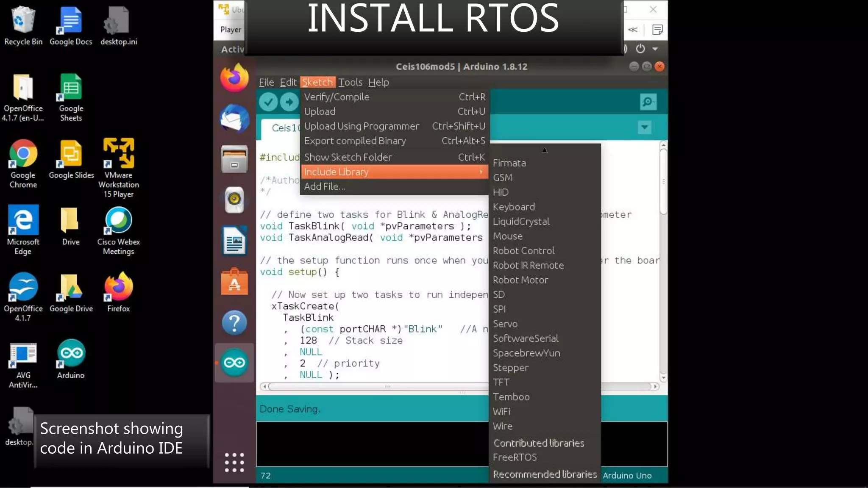Open the Serial Monitor magnifier icon

coord(648,102)
